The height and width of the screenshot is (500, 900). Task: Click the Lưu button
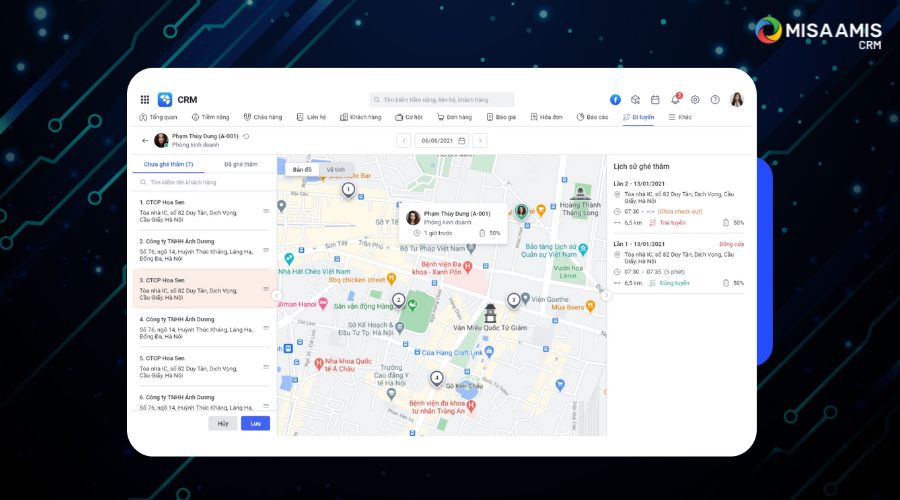pos(255,423)
